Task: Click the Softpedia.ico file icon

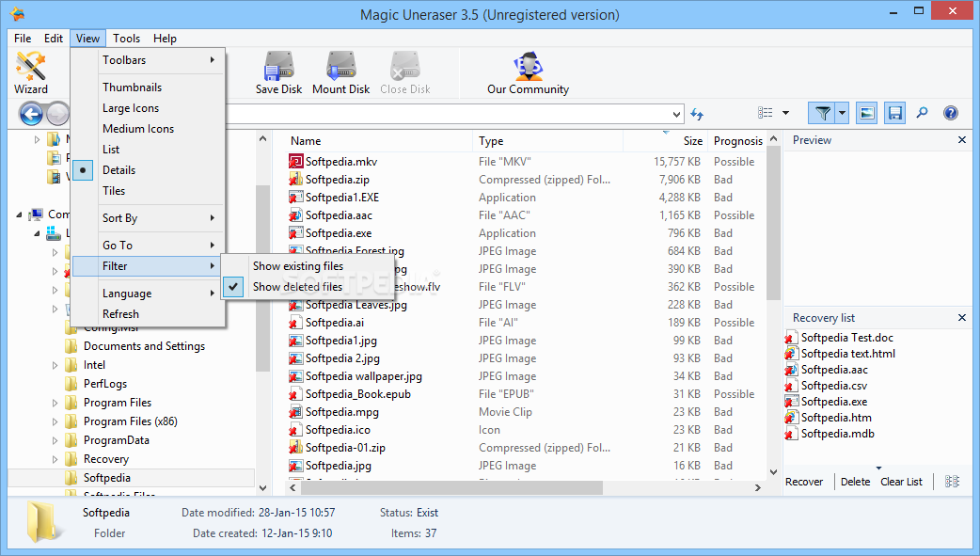Action: click(295, 430)
